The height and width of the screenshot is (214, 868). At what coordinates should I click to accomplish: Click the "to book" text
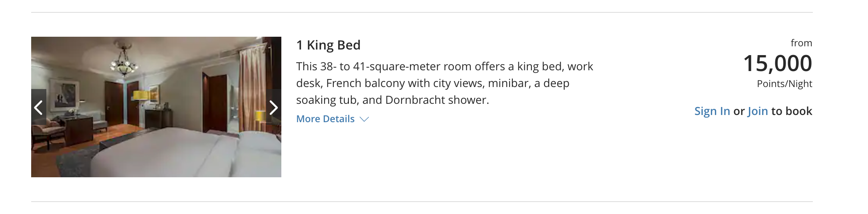(791, 111)
